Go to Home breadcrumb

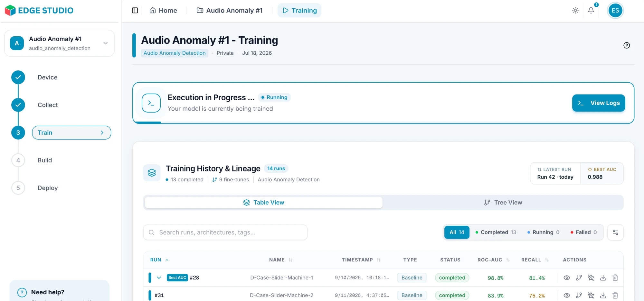(x=163, y=10)
